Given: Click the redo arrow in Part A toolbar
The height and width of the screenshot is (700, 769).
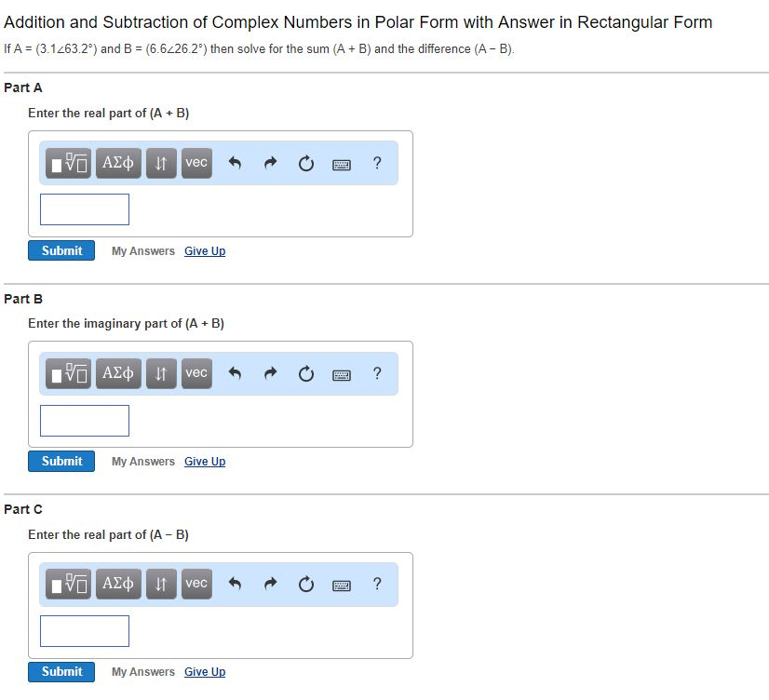Looking at the screenshot, I should tap(269, 163).
